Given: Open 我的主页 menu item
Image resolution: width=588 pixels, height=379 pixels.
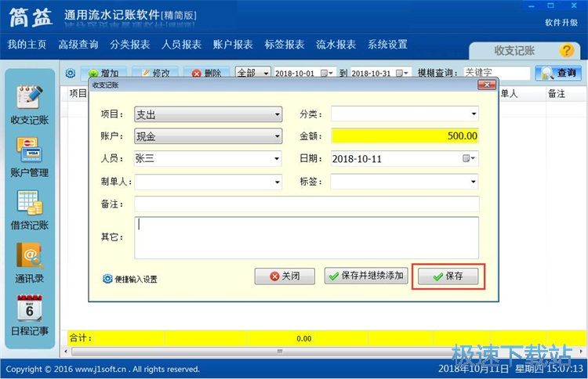Looking at the screenshot, I should pyautogui.click(x=27, y=45).
